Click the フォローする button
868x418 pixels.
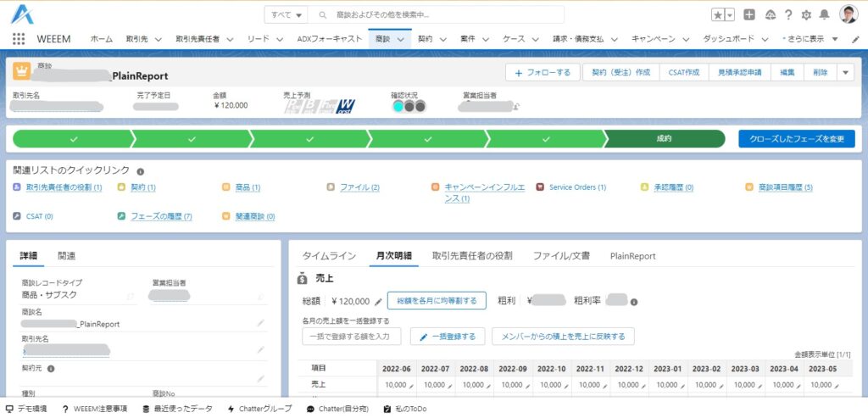542,73
